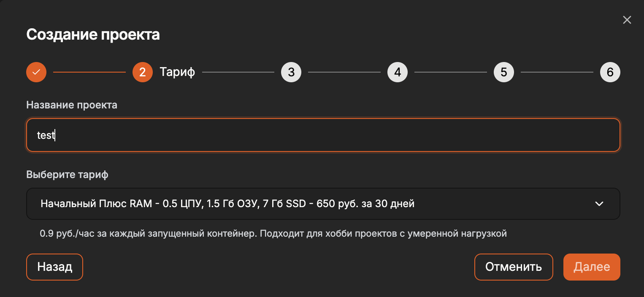The height and width of the screenshot is (297, 644).
Task: Click the orange progress line after step one
Action: coord(89,72)
